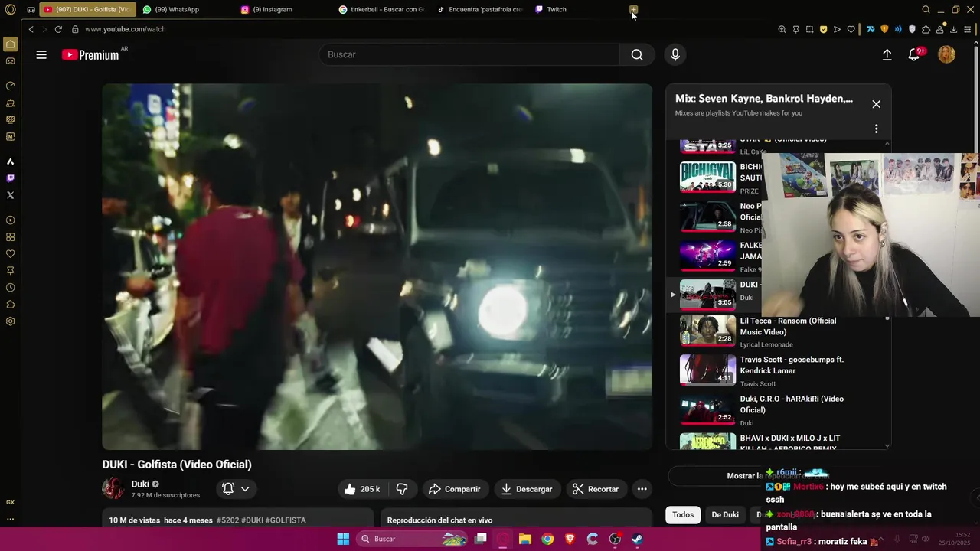This screenshot has width=980, height=551.
Task: Open Opera GX main menu logo
Action: tap(11, 10)
